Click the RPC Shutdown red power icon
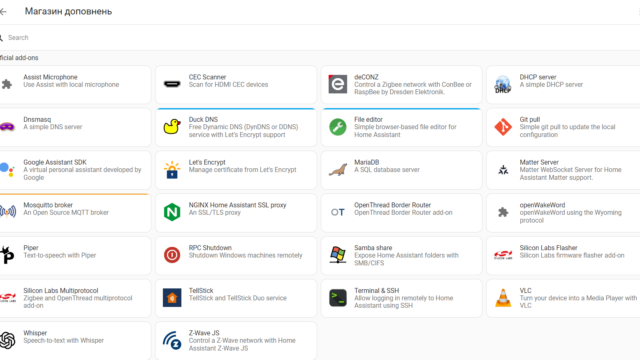The height and width of the screenshot is (360, 640). point(172,255)
